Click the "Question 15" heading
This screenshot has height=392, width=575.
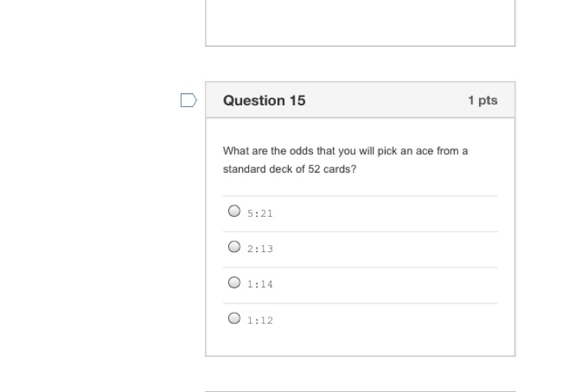click(x=264, y=100)
